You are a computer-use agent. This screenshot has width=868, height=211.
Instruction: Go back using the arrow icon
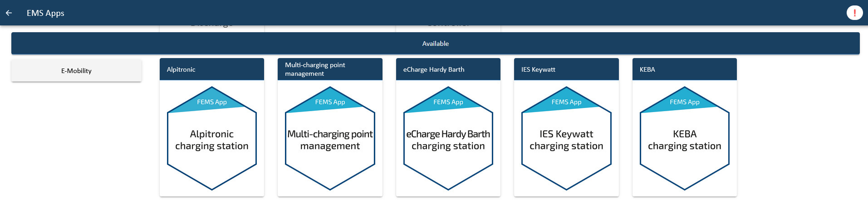click(9, 13)
